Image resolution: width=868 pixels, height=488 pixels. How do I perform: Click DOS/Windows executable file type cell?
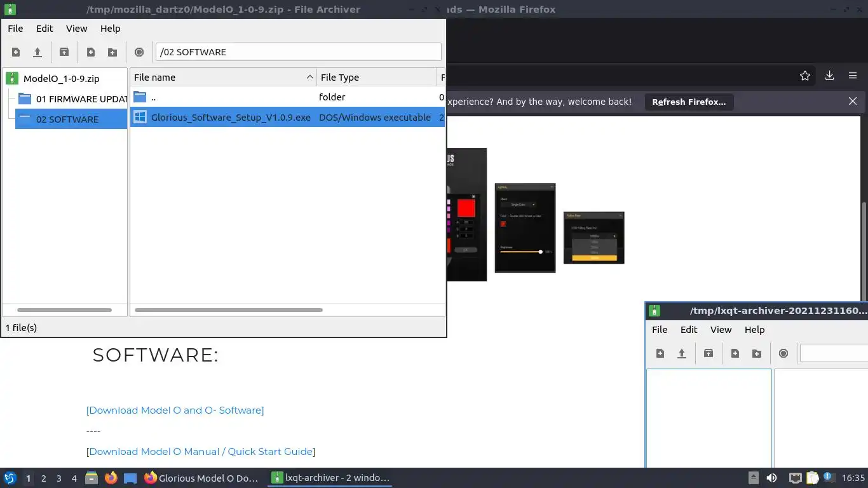pyautogui.click(x=375, y=117)
